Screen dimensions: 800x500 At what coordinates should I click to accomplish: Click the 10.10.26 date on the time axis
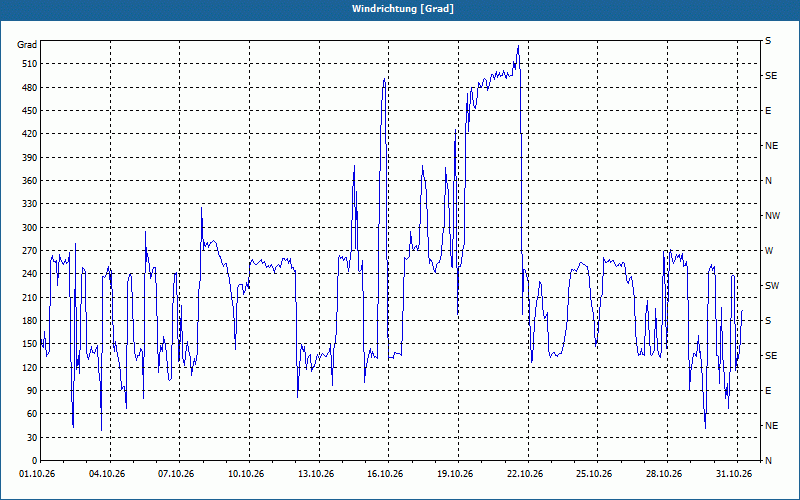(x=246, y=474)
